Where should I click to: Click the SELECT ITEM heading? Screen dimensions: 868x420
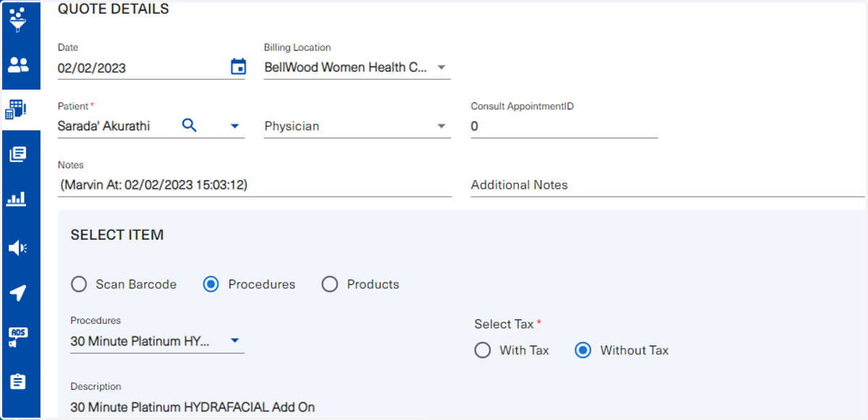pyautogui.click(x=117, y=235)
